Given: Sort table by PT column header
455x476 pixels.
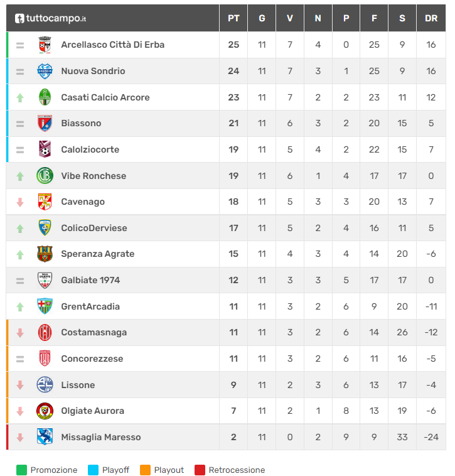Looking at the screenshot, I should tap(233, 18).
